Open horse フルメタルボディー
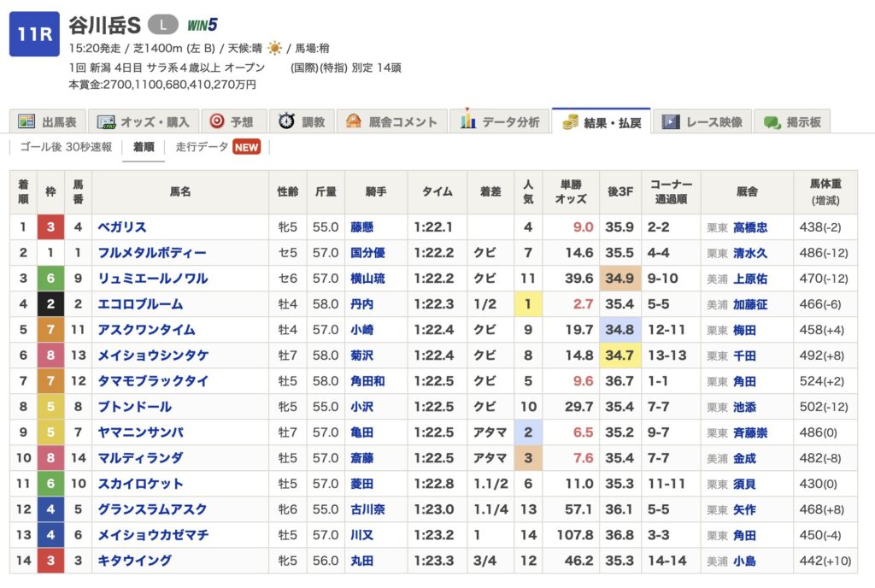Screen dimensions: 875x588 (152, 253)
